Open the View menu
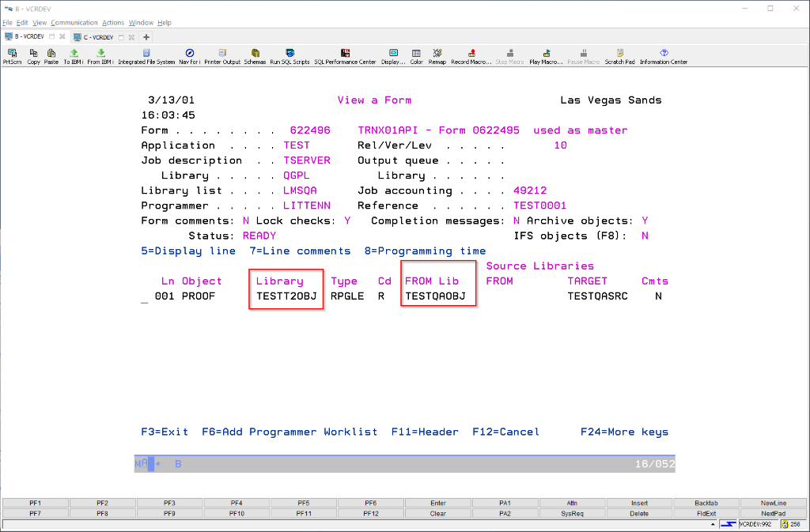Viewport: 810px width, 532px height. tap(40, 23)
